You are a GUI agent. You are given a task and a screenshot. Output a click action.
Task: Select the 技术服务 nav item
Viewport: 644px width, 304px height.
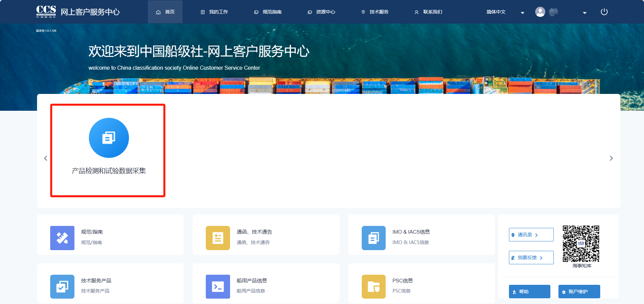tap(375, 12)
